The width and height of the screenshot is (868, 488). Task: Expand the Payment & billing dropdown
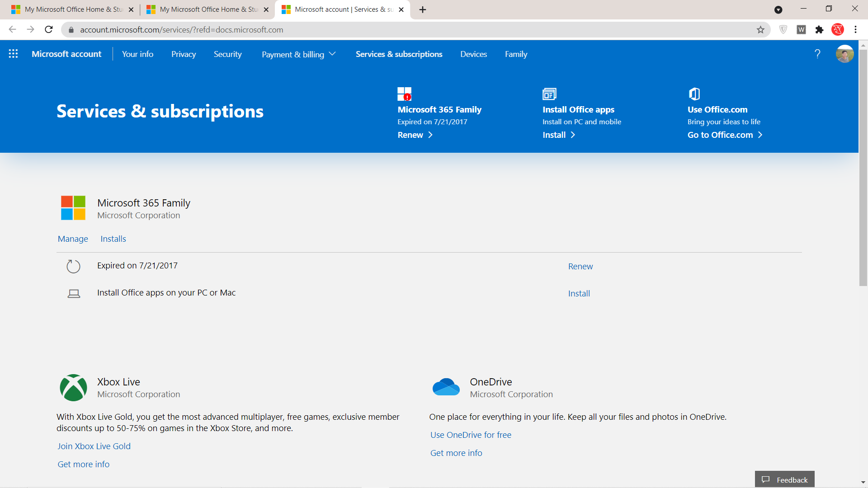tap(298, 54)
